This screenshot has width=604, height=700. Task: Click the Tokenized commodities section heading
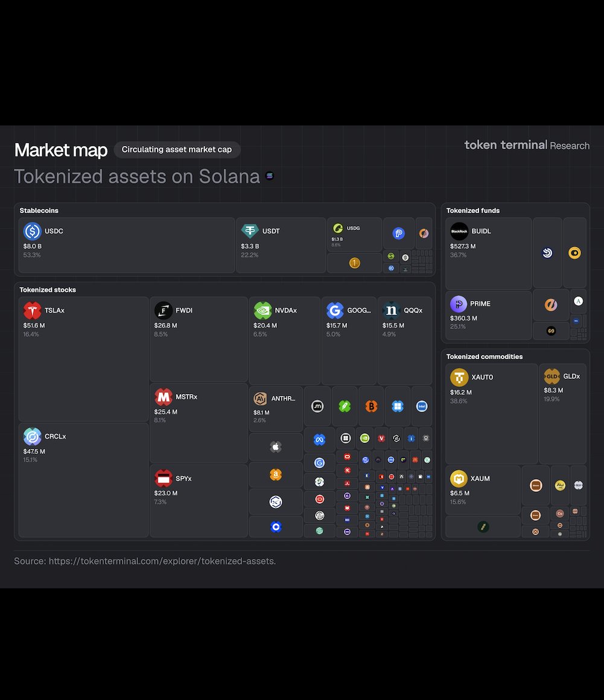485,357
